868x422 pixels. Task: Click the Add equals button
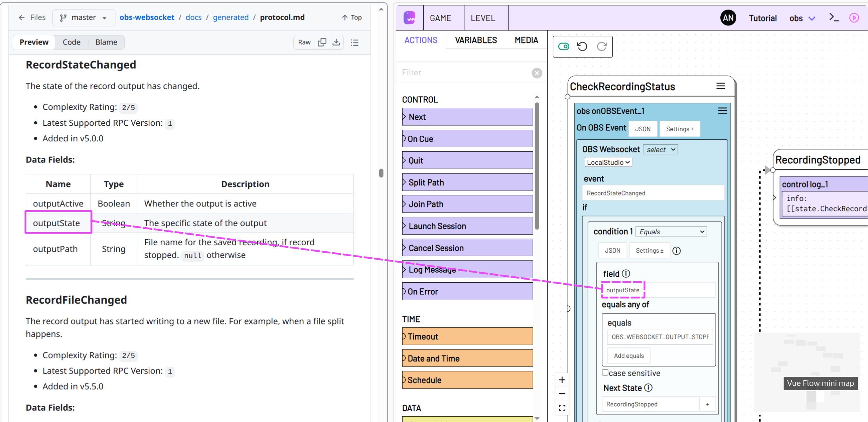(x=628, y=355)
